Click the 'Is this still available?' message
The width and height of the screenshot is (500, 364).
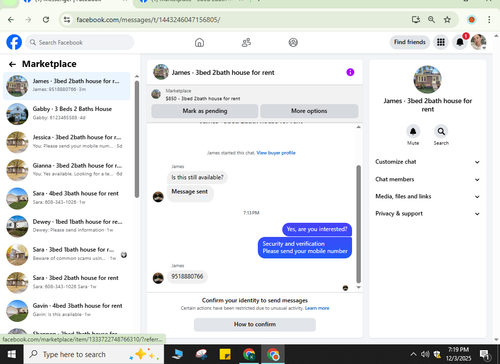[x=197, y=178]
